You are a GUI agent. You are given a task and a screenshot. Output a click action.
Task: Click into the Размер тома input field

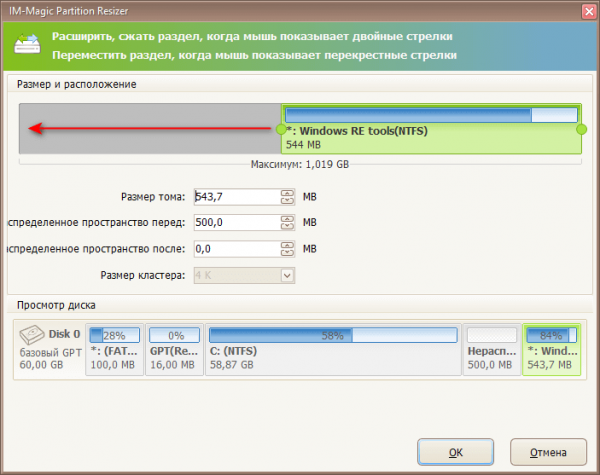[237, 197]
